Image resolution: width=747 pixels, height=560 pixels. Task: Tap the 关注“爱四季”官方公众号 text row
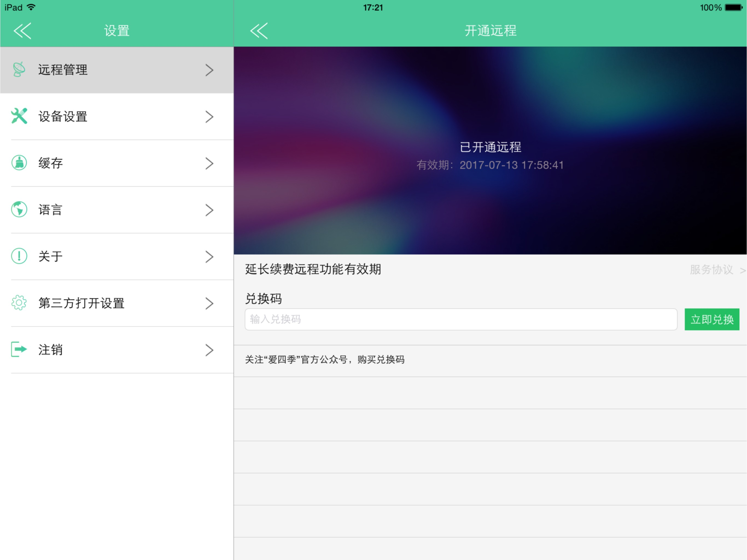490,360
